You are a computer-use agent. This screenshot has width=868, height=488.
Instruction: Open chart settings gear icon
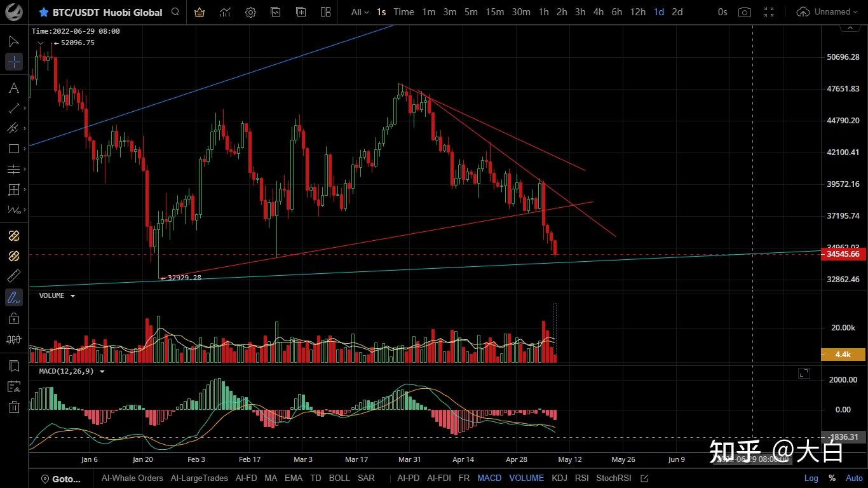(250, 12)
